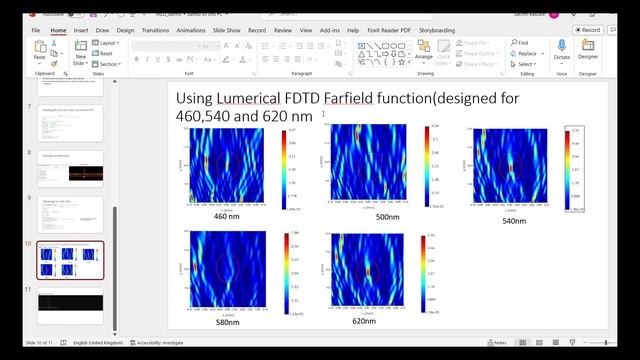Click the Record button at top right

click(x=588, y=30)
